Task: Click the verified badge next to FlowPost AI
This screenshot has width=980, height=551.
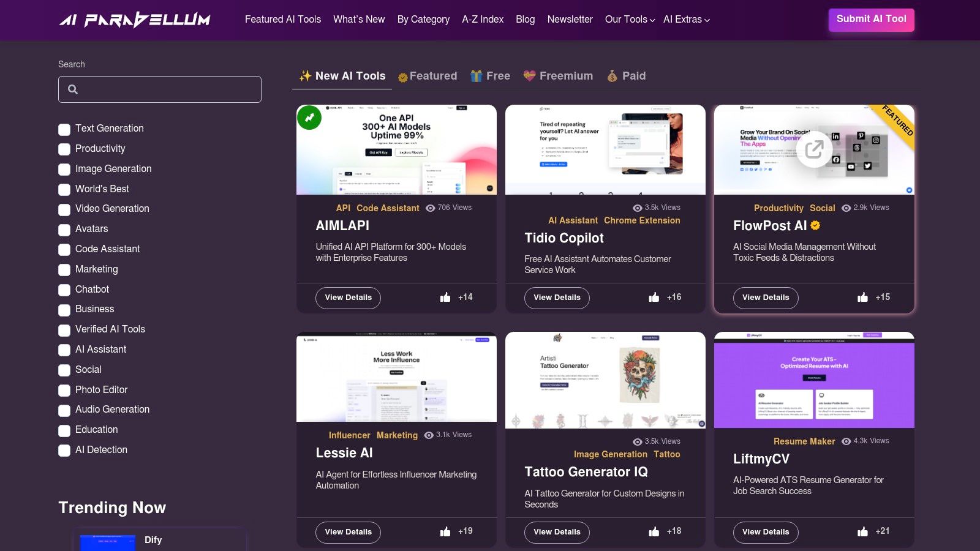Action: [x=815, y=225]
